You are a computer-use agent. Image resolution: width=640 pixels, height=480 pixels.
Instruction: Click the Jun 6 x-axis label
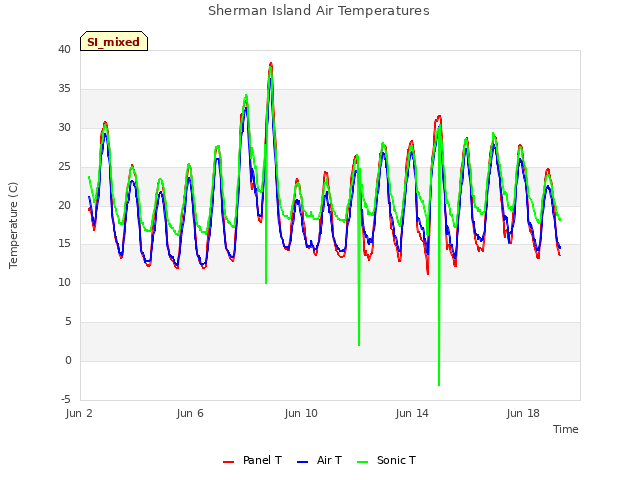click(x=190, y=413)
